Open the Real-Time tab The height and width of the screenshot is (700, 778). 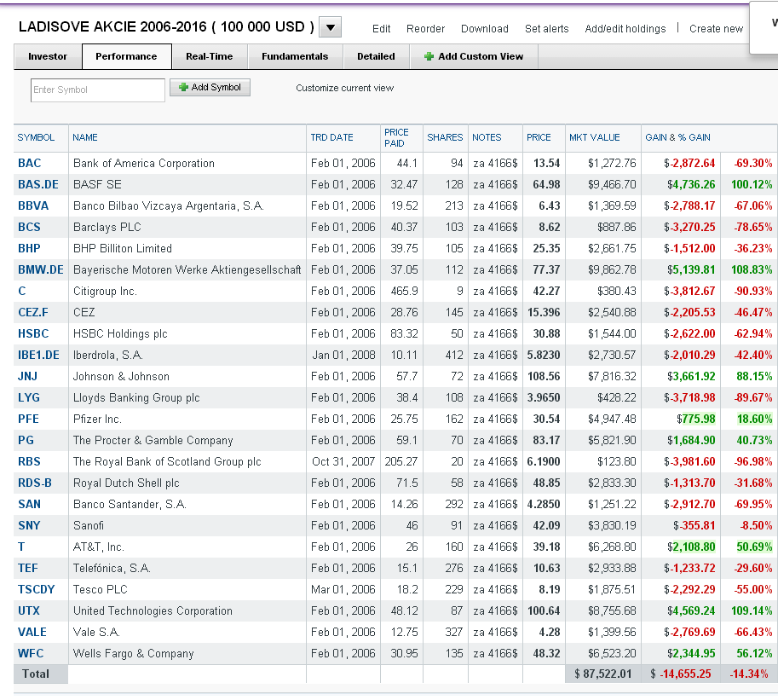coord(210,56)
